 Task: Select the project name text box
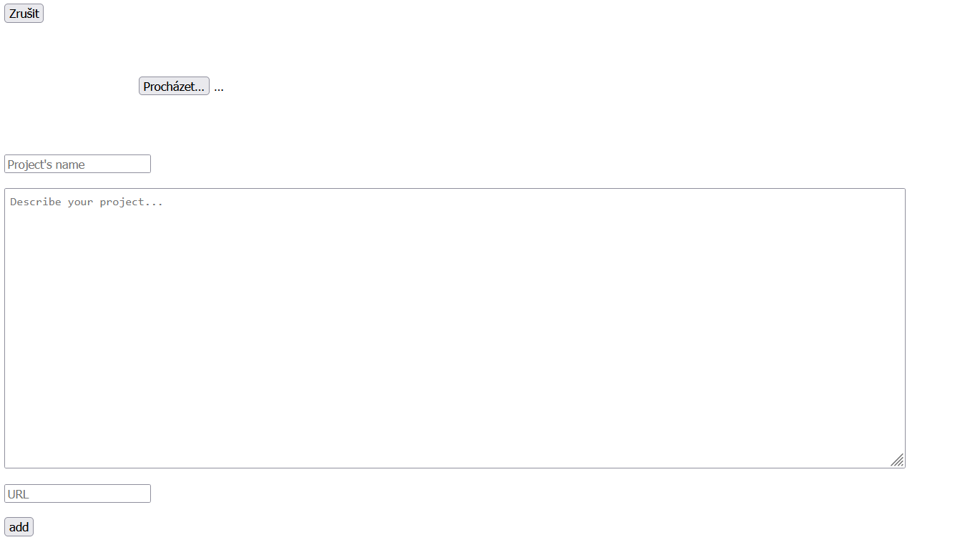click(x=77, y=164)
